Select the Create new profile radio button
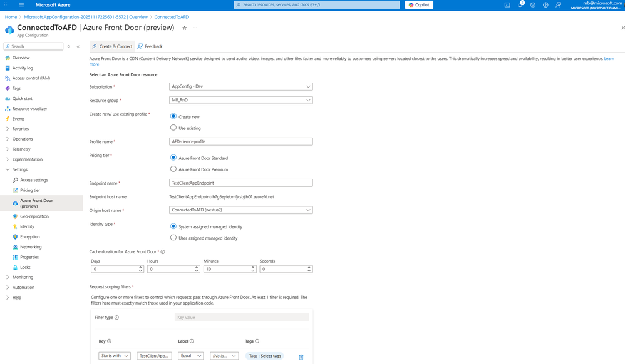The height and width of the screenshot is (364, 625). (x=173, y=116)
